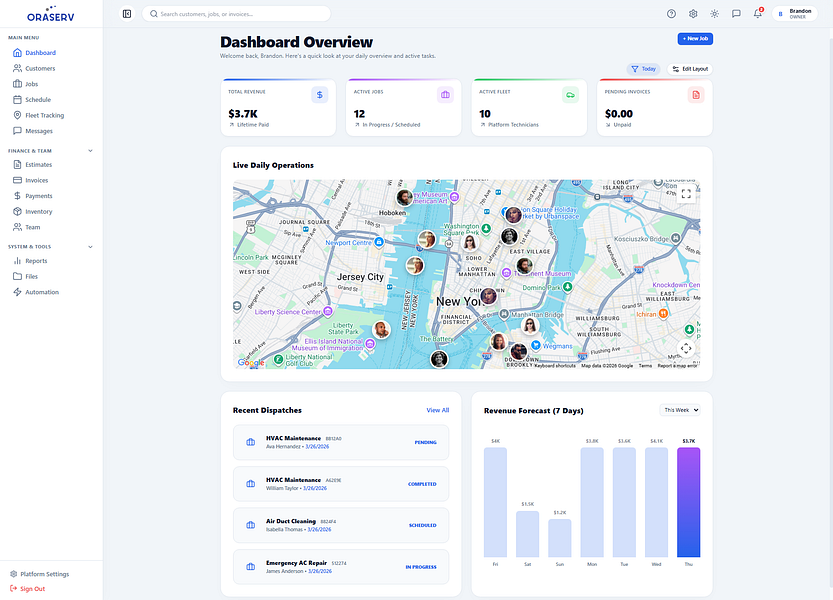The height and width of the screenshot is (600, 833).
Task: Open Air Duct Cleaning dispatch
Action: (x=341, y=526)
